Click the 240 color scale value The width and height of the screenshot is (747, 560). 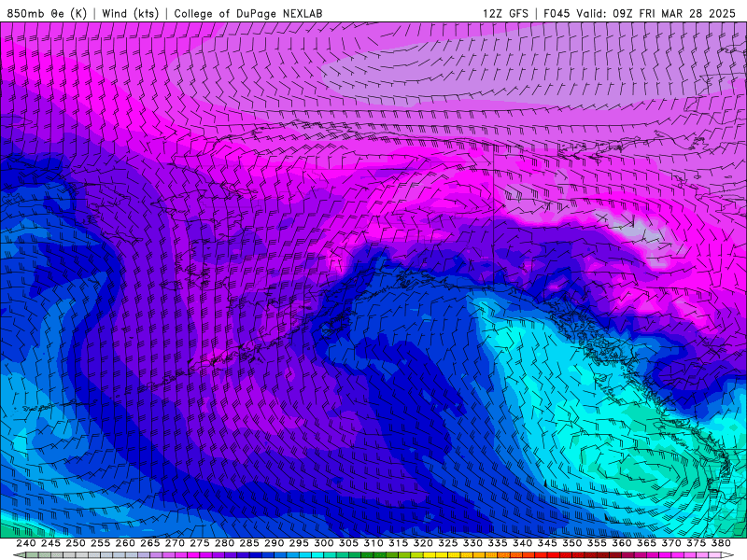(x=26, y=543)
